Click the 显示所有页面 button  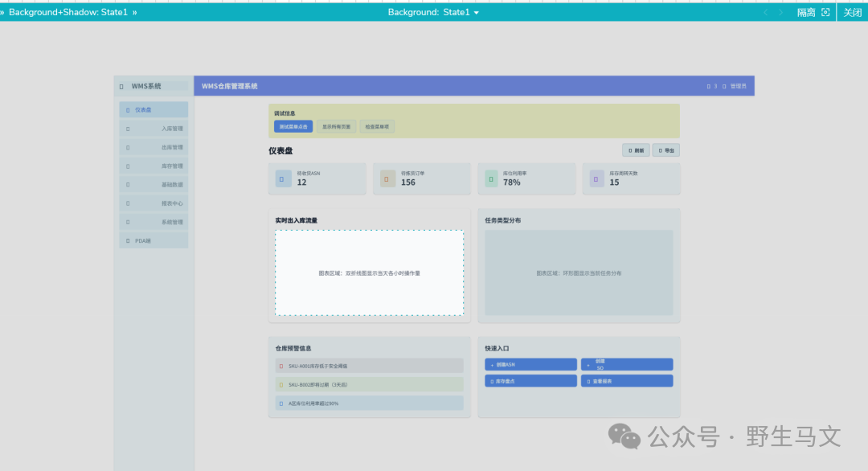pos(336,126)
